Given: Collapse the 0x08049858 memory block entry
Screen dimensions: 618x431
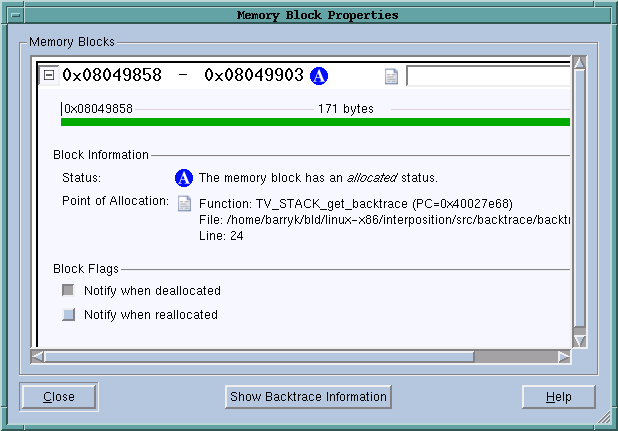Looking at the screenshot, I should click(49, 76).
